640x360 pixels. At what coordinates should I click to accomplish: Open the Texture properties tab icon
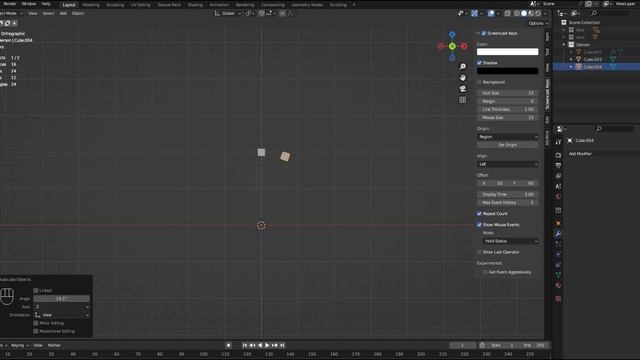click(558, 299)
